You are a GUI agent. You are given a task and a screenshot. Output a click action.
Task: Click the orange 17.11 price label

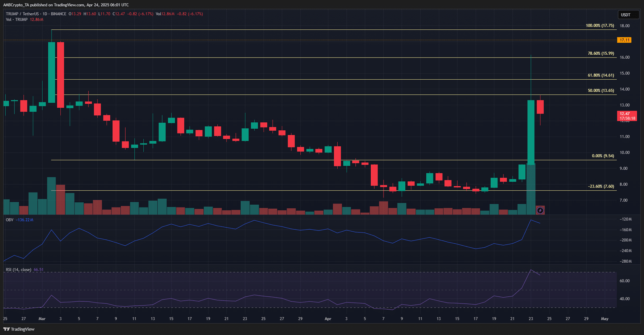[624, 40]
